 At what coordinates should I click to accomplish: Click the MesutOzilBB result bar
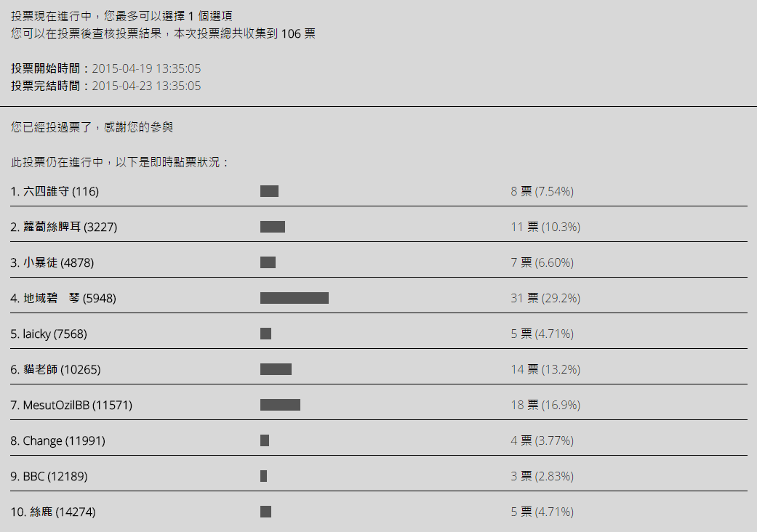point(280,405)
